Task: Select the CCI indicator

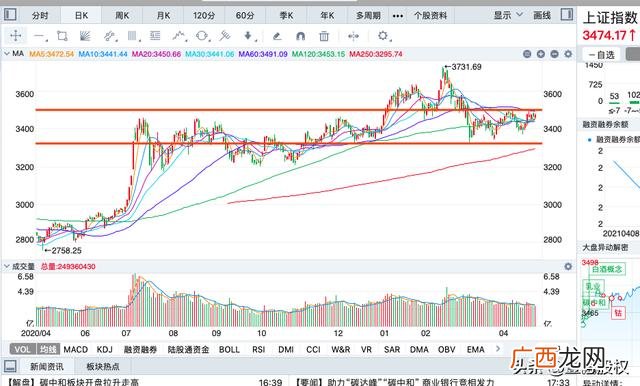Action: [313, 349]
